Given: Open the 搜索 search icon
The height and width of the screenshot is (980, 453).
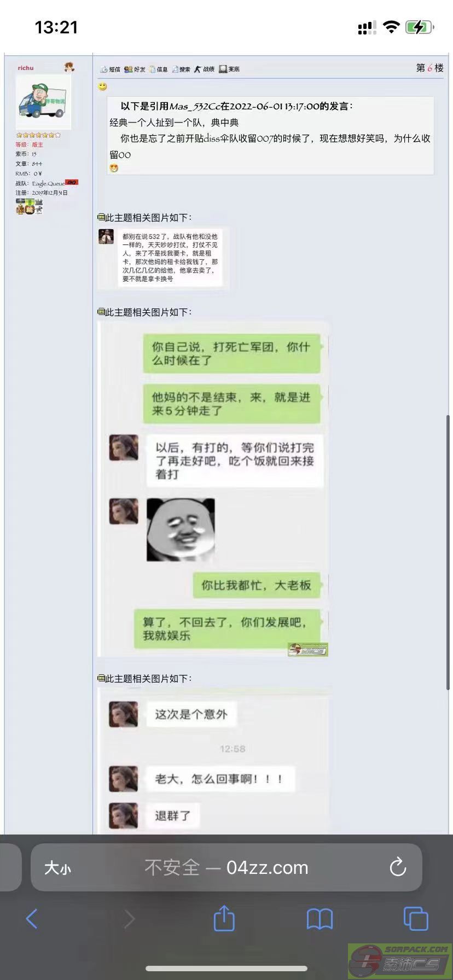Looking at the screenshot, I should click(181, 69).
